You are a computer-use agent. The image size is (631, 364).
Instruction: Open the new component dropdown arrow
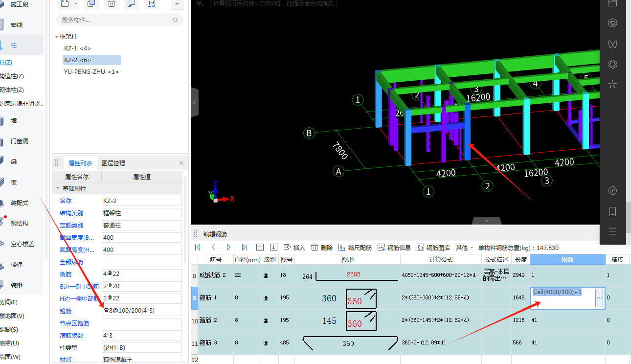point(76,4)
